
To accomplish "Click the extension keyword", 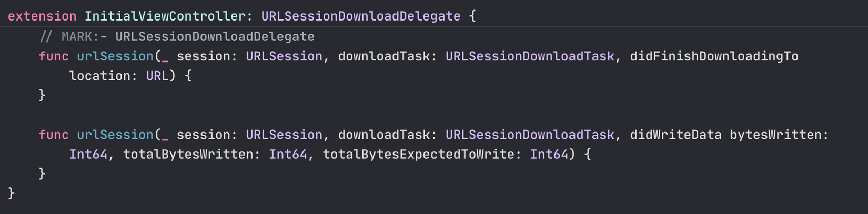I will [42, 16].
